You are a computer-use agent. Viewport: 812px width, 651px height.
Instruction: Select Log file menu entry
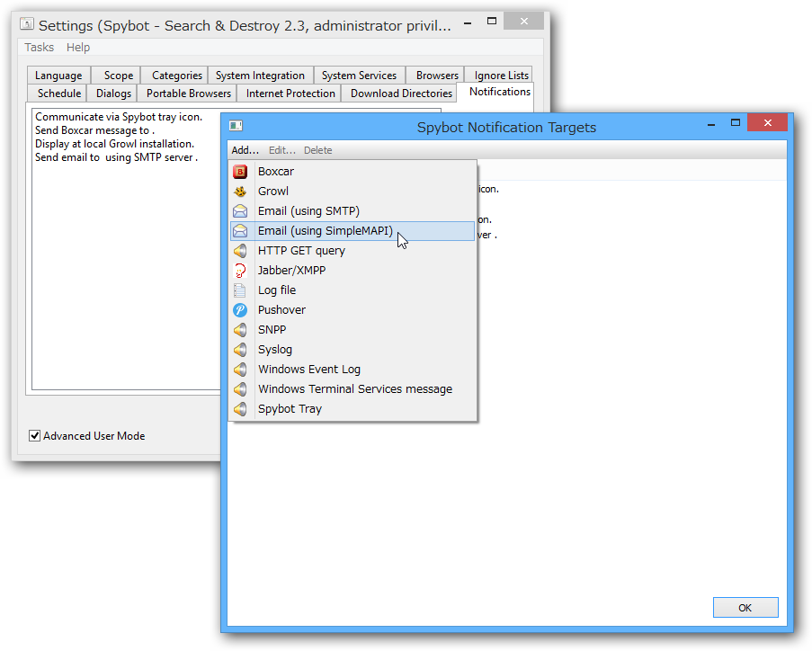[x=352, y=290]
